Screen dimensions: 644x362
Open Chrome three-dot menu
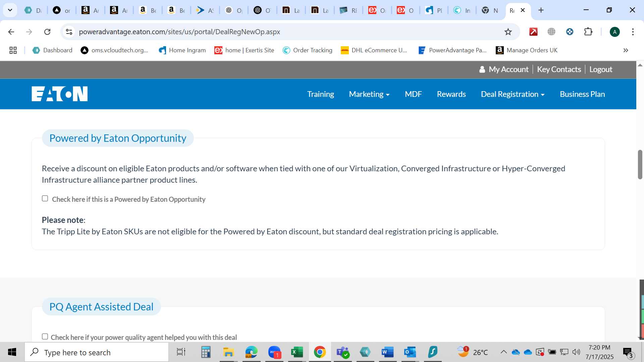633,32
